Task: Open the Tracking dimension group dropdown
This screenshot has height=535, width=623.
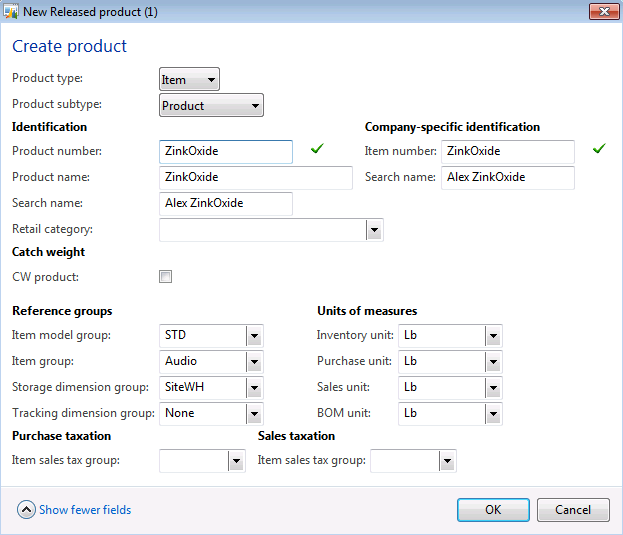Action: pos(254,414)
